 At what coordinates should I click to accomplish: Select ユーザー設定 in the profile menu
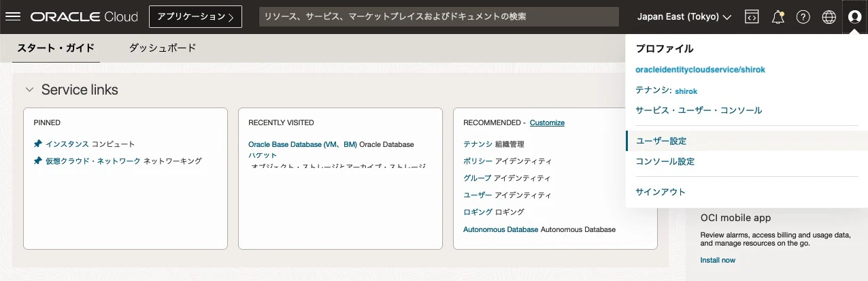746,141
